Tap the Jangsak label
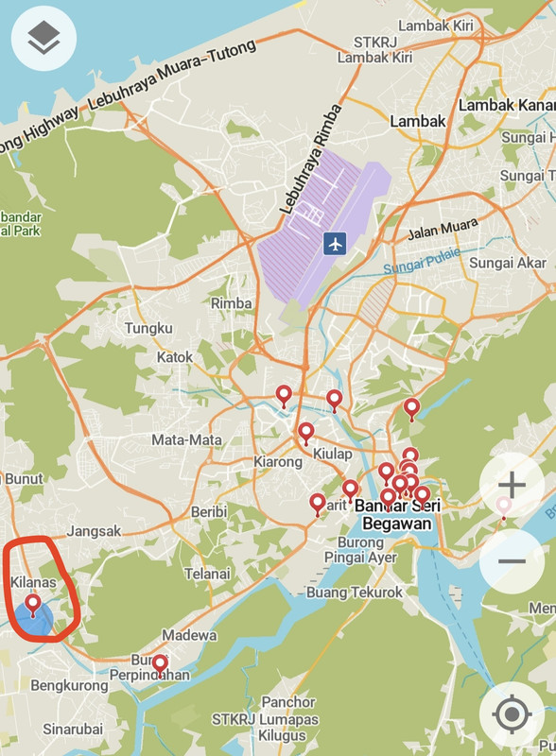 (95, 531)
